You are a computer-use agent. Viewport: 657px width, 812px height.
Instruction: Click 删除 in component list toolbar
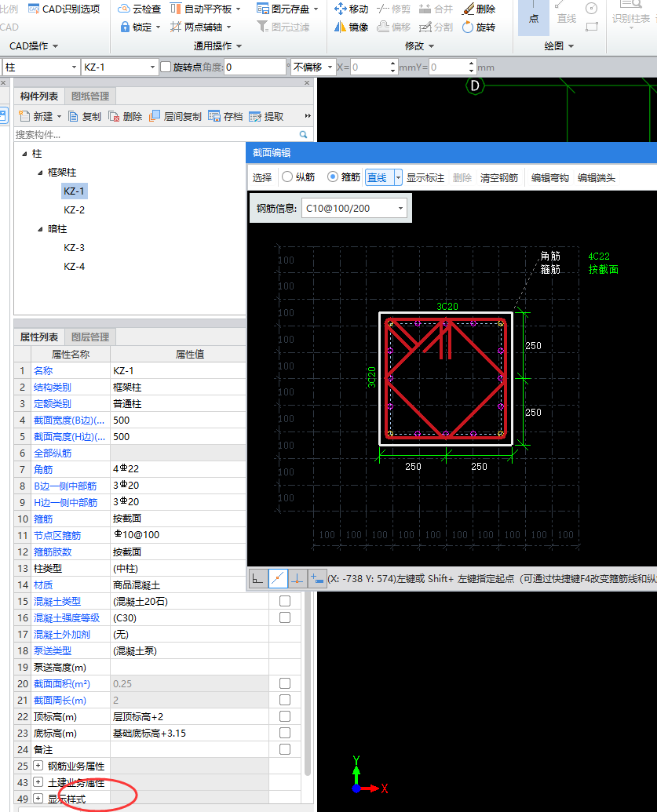[125, 117]
